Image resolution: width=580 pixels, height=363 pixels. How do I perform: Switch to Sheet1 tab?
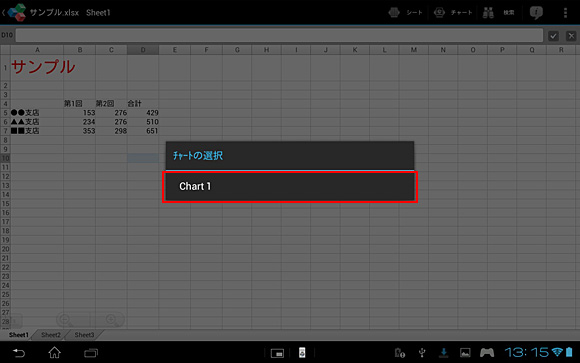point(18,335)
